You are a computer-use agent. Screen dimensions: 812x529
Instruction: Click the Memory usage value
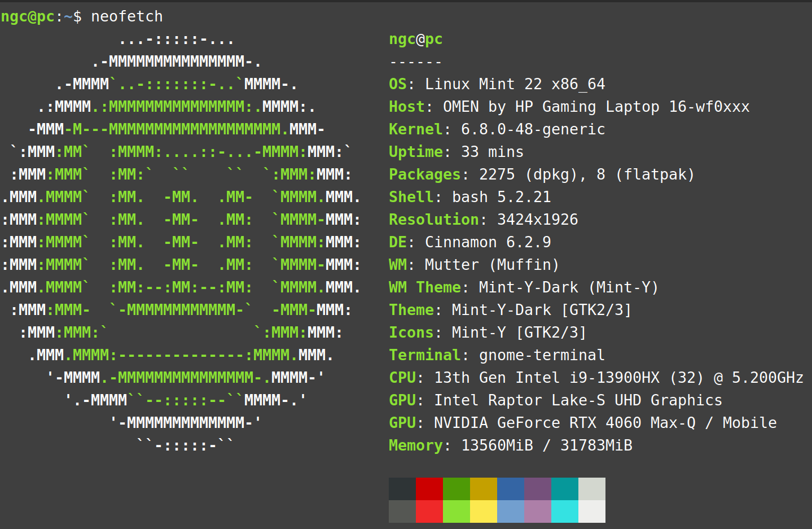[546, 445]
